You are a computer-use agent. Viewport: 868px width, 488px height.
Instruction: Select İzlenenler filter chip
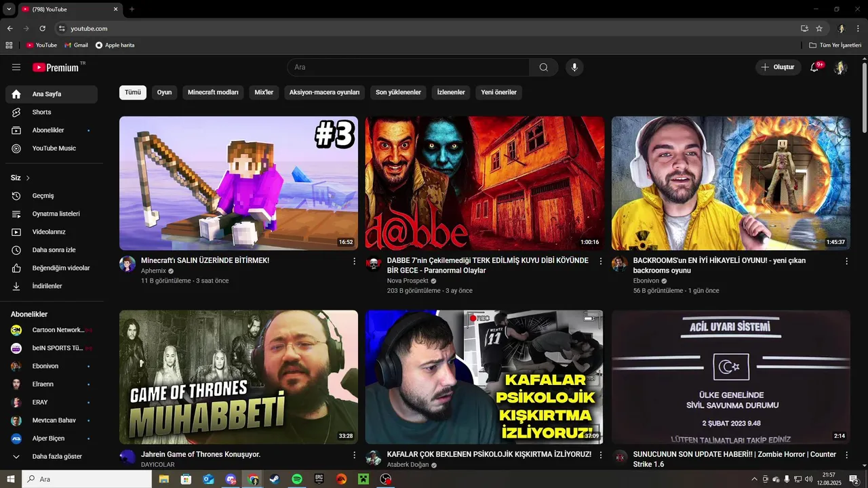tap(451, 92)
